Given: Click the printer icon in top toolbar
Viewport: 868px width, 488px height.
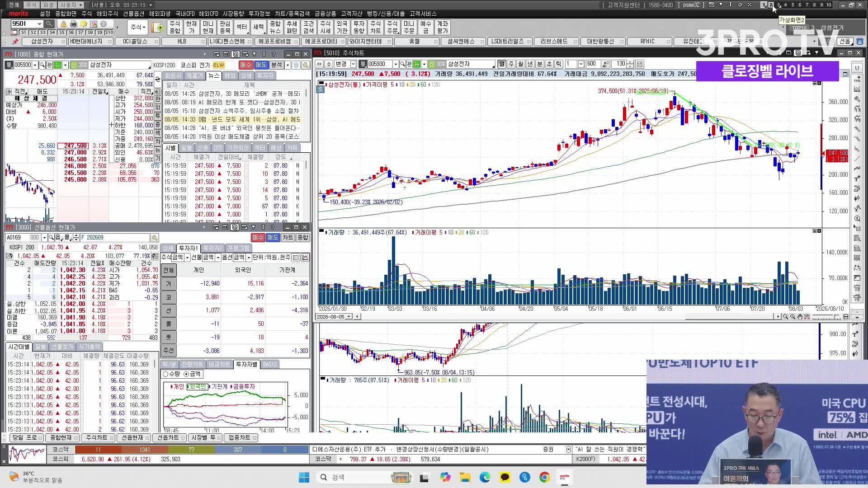Looking at the screenshot, I should pos(73,24).
